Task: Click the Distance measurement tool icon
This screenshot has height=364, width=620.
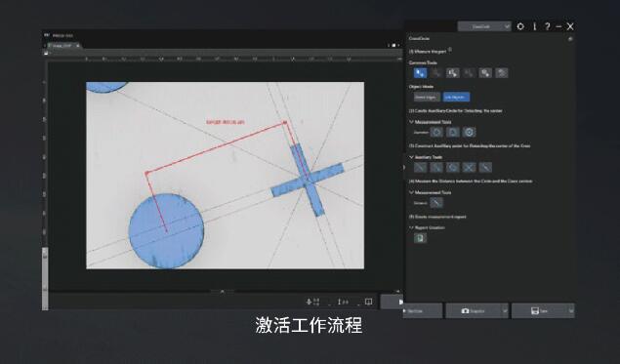Action: tap(436, 203)
